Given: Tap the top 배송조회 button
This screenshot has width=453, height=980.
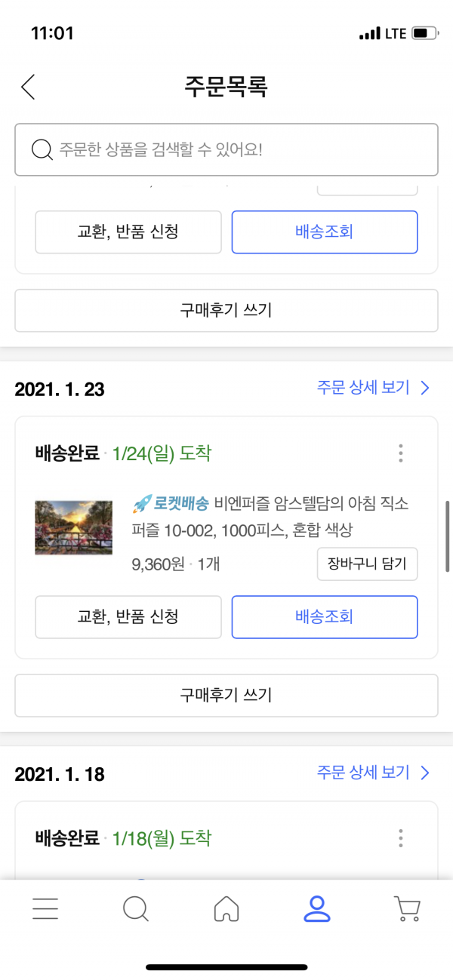Looking at the screenshot, I should (324, 232).
